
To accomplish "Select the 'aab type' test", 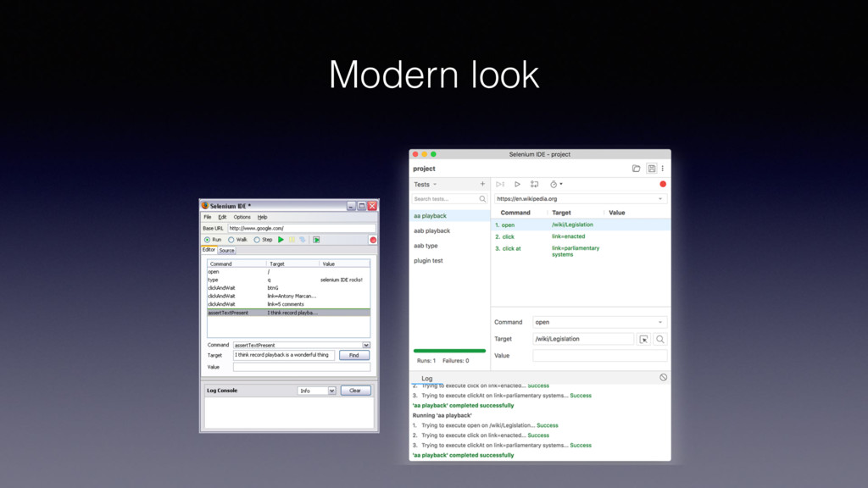I will point(449,246).
